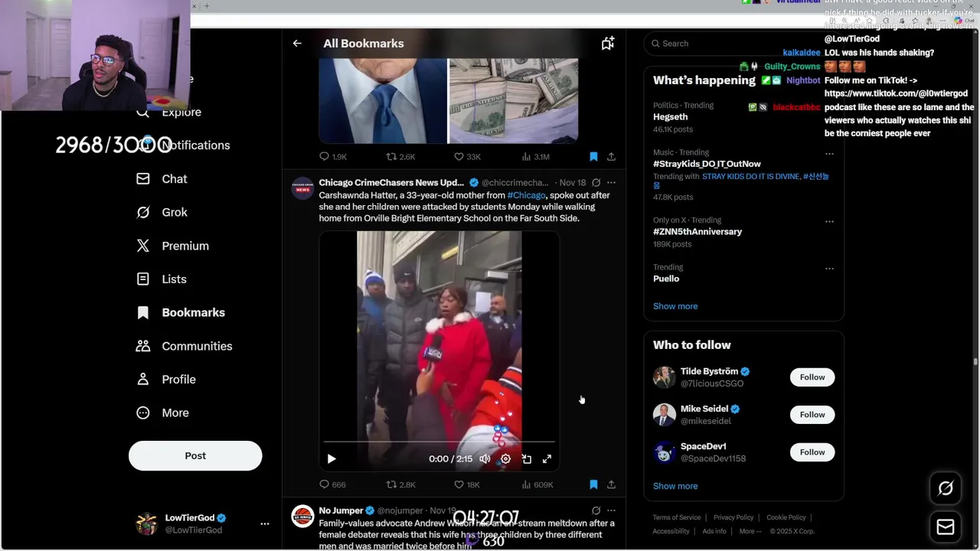The width and height of the screenshot is (980, 551).
Task: Open the #ZNN5thAnniversary trend
Action: [x=697, y=232]
